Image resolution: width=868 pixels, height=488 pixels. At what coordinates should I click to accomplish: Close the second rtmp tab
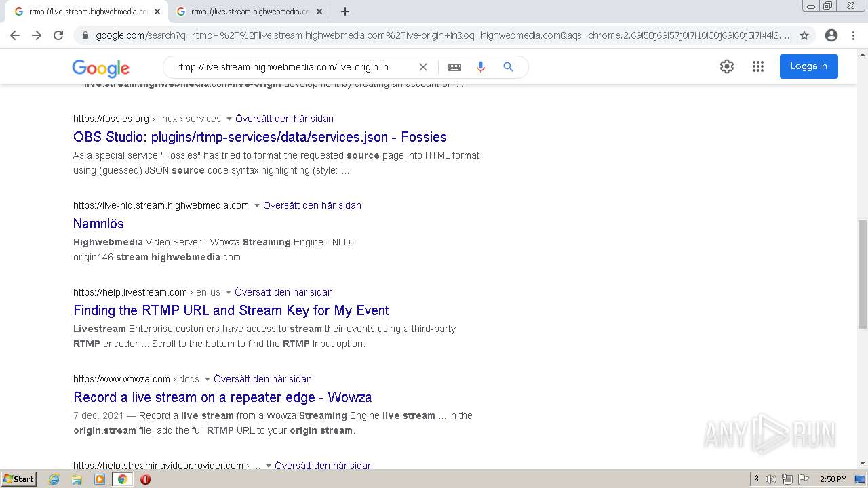pos(319,12)
